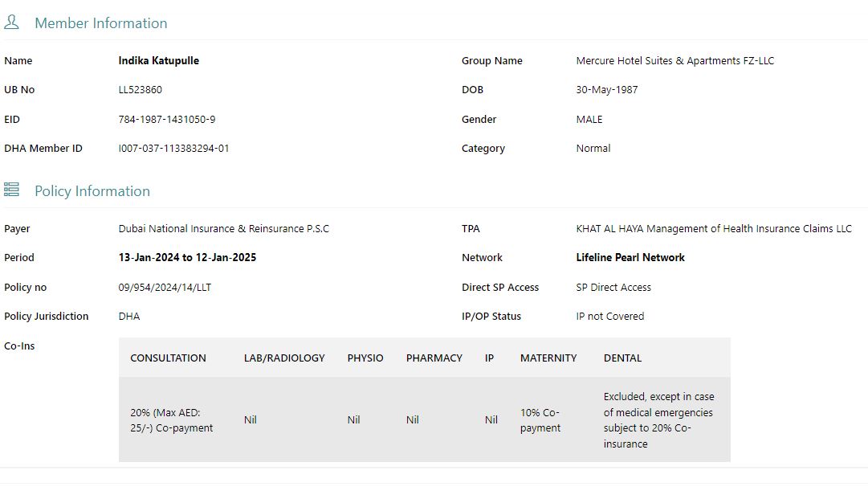Image resolution: width=868 pixels, height=503 pixels.
Task: Click the SP Direct Access value
Action: [613, 288]
